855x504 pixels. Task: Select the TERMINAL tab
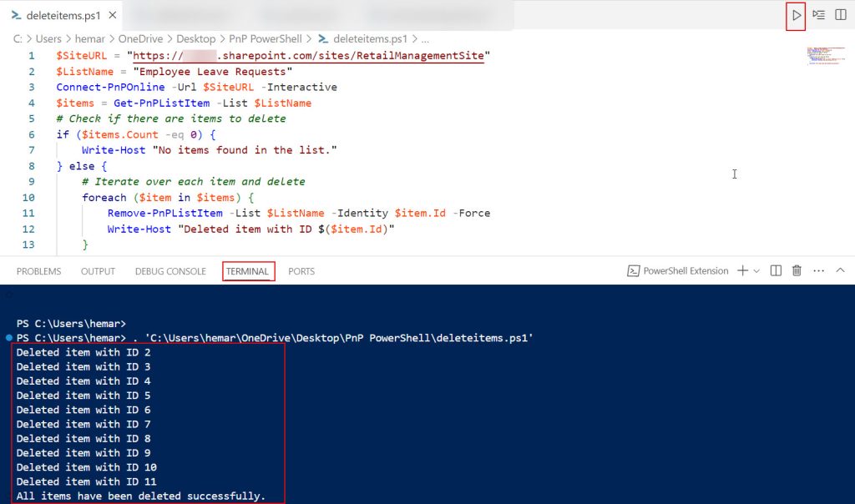tap(247, 271)
